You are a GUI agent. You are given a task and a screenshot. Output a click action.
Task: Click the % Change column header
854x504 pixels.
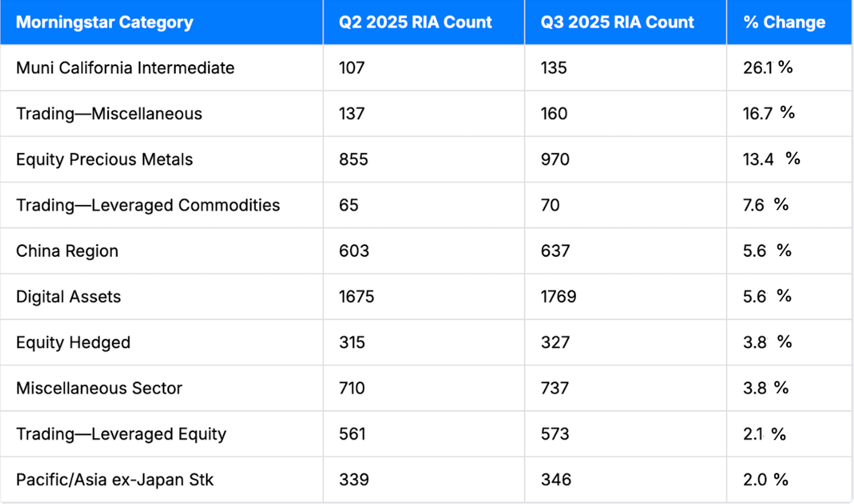(784, 22)
